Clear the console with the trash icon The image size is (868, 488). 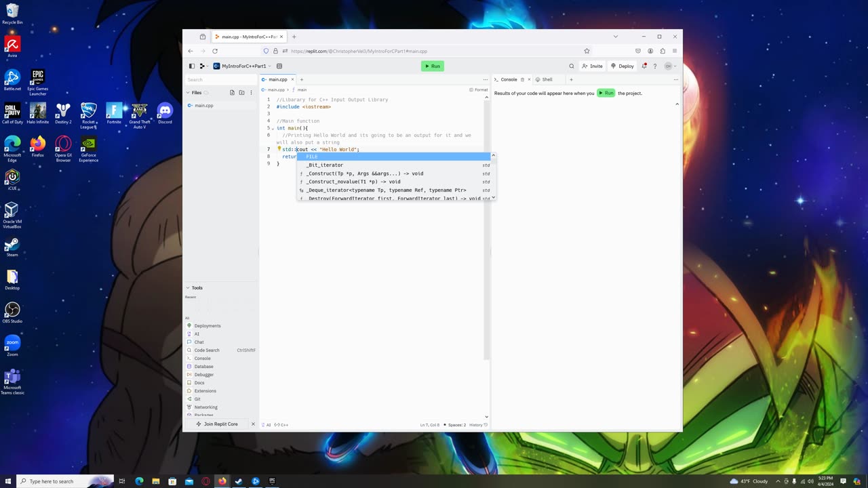(x=522, y=79)
